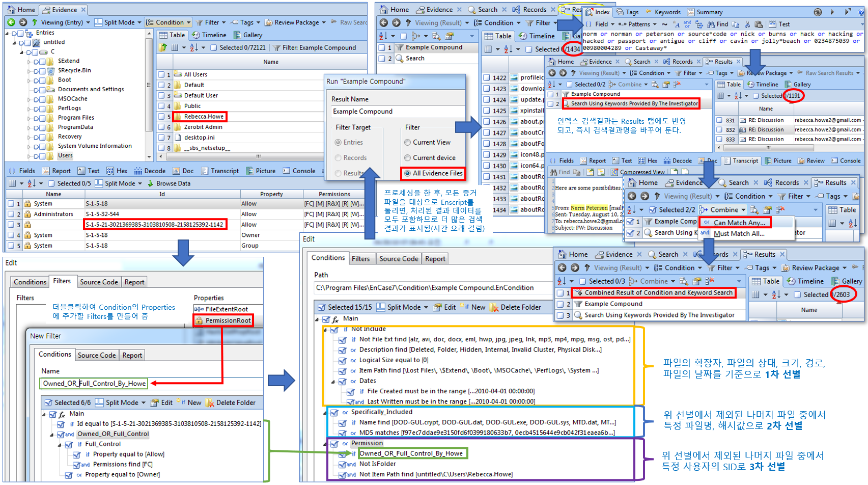Viewport: 868px width, 485px height.
Task: Select the PermissionRoot lock property
Action: click(x=223, y=320)
